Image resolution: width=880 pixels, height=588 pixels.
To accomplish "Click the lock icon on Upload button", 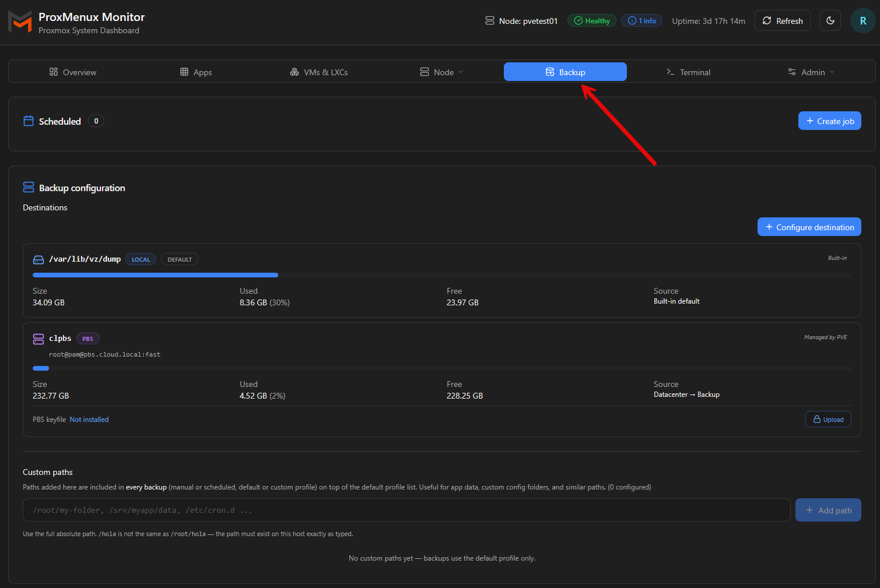I will [817, 419].
